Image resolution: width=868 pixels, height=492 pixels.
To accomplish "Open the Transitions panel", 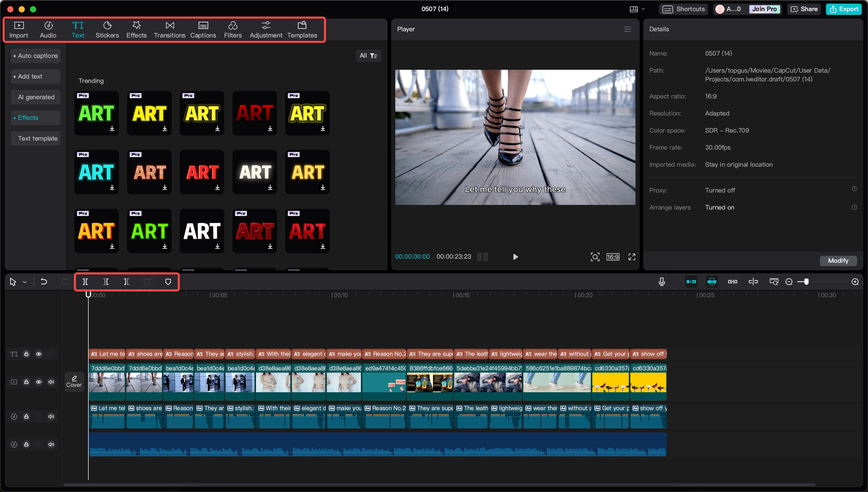I will (169, 29).
